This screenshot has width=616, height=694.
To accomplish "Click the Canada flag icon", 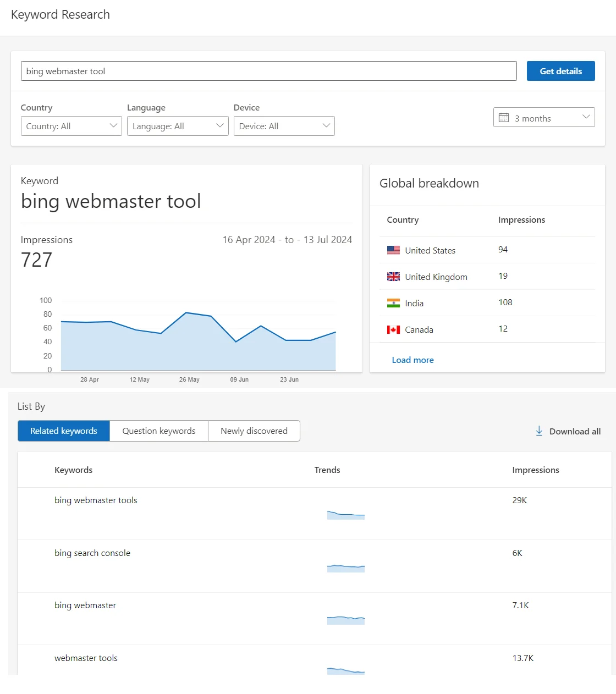I will click(393, 329).
